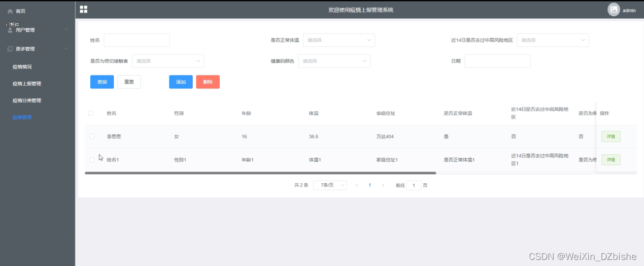Click the 家庭住址 column header
Viewport: 644px width, 266px height.
386,113
